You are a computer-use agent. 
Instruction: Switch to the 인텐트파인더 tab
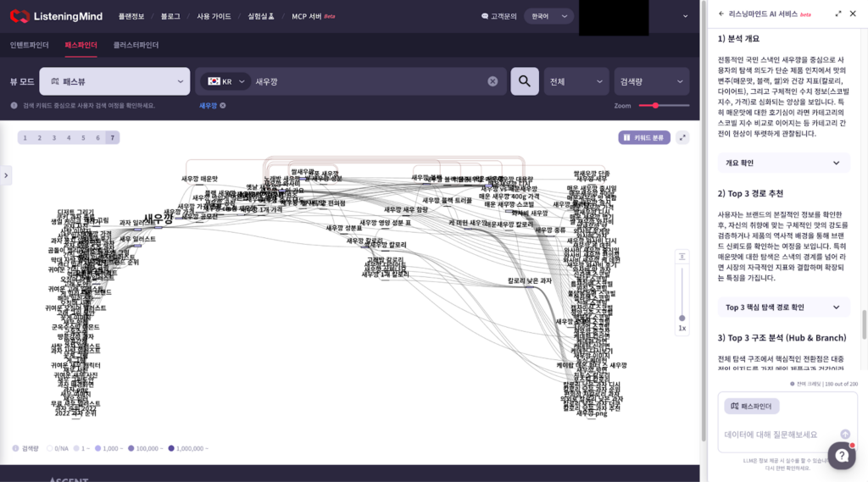pyautogui.click(x=30, y=45)
